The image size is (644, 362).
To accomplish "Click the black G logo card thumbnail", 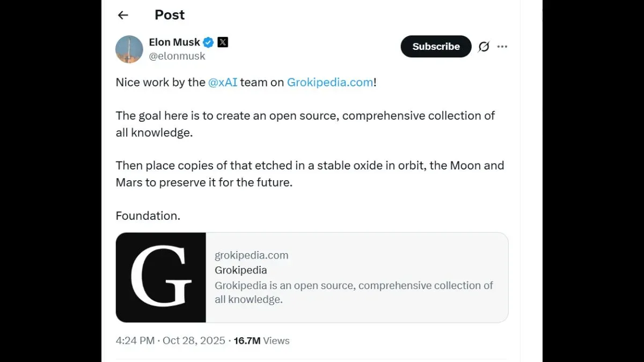I will coord(161,277).
